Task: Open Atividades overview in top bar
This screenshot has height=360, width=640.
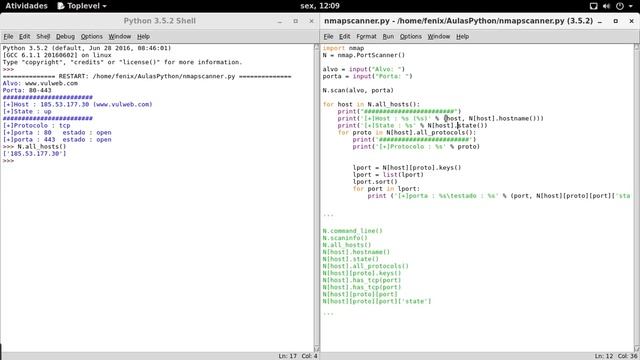Action: [x=26, y=6]
